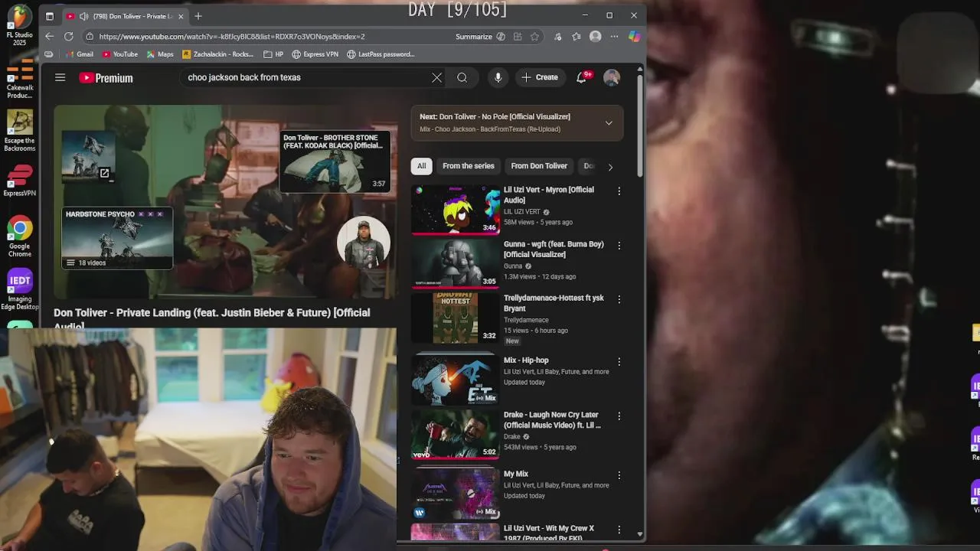
Task: Open the split screen icon in address bar
Action: click(518, 36)
